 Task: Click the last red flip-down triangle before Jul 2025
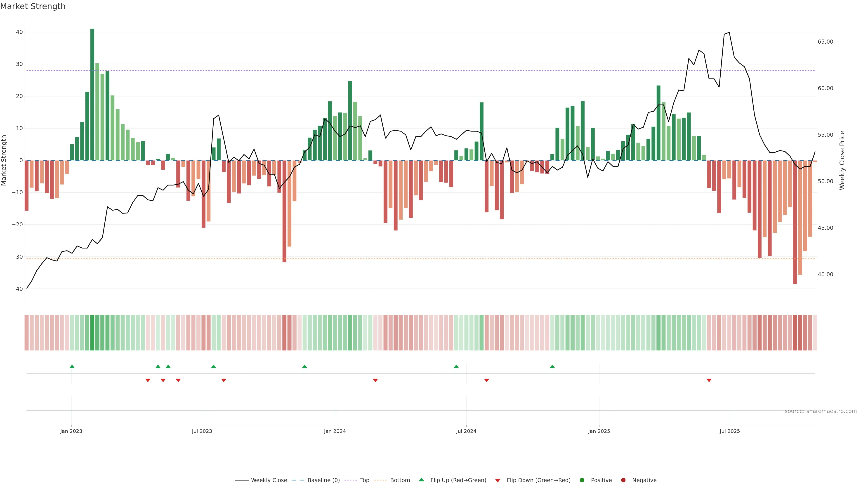[x=709, y=380]
